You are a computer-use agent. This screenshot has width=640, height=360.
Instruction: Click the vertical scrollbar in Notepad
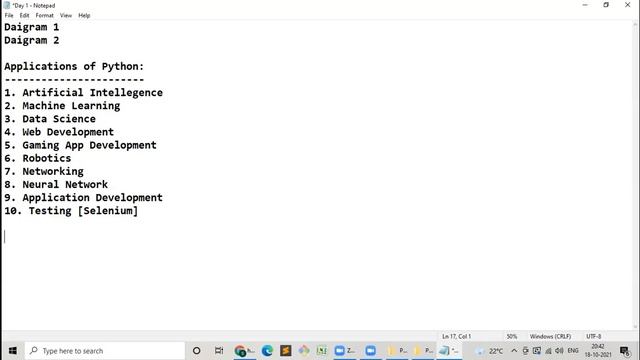tap(635, 176)
